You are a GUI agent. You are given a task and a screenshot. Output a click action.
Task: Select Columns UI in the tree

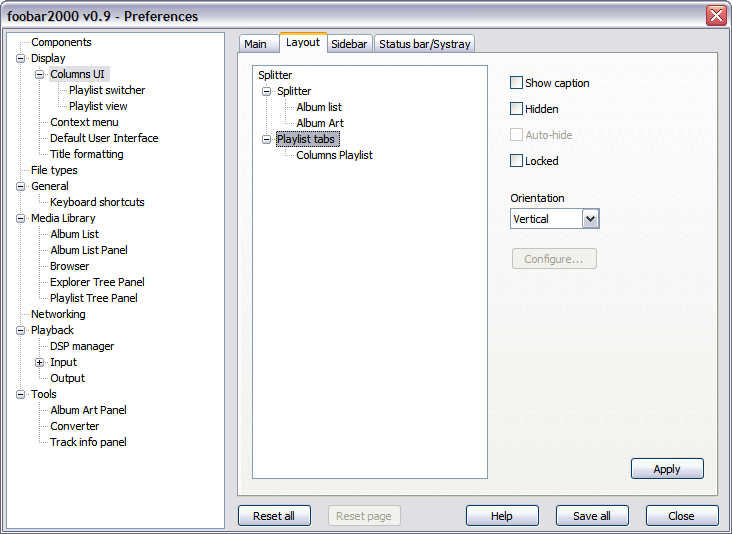(78, 74)
